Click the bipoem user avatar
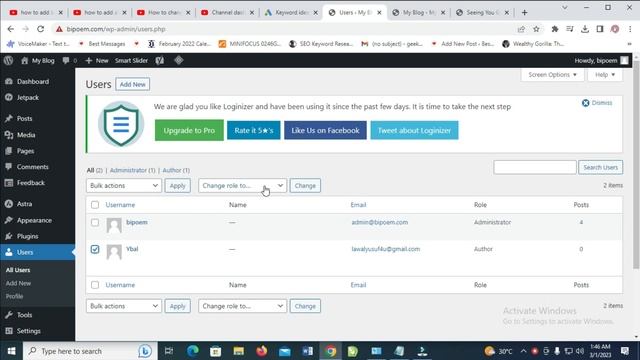640x360 pixels. 114,225
